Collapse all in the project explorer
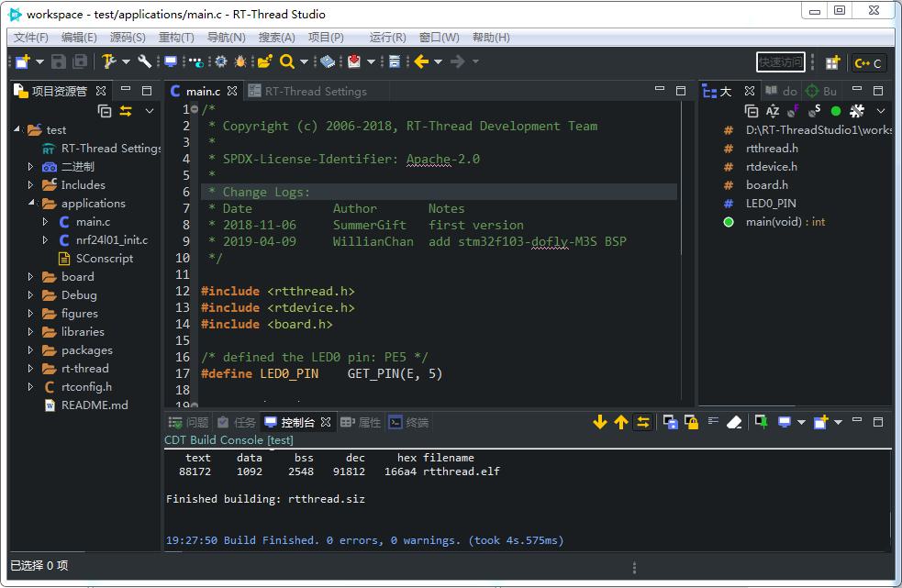 pyautogui.click(x=105, y=110)
